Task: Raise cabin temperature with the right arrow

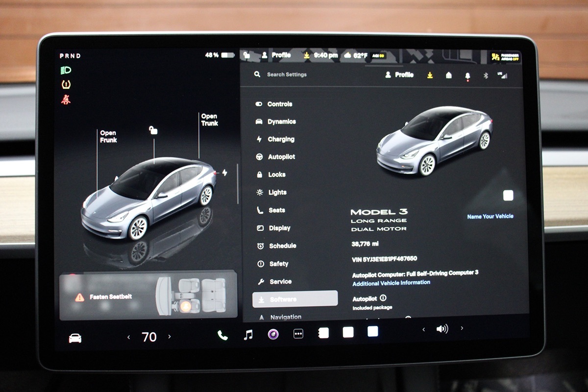Action: [170, 337]
